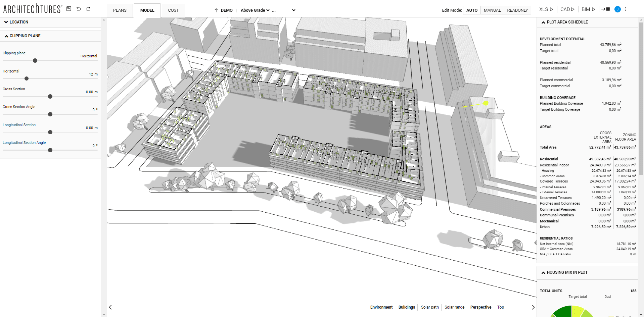Redo the last action
Screen dimensions: 644x317
point(88,9)
